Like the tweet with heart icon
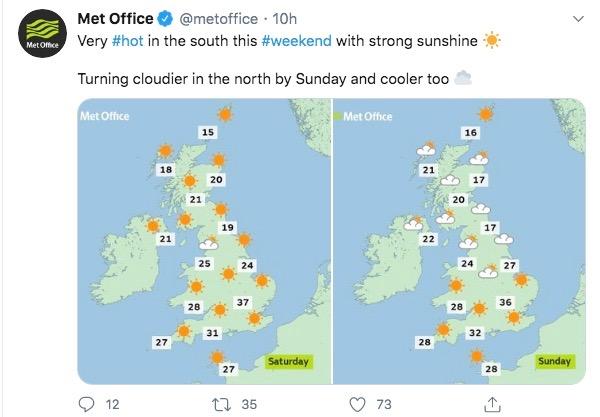The width and height of the screenshot is (600, 417). (x=357, y=404)
